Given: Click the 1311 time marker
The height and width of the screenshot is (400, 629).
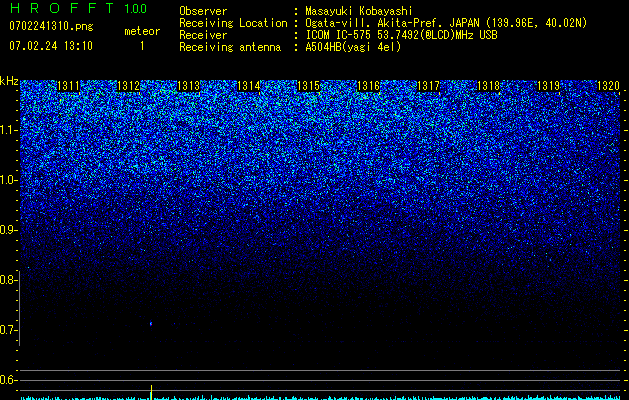Looking at the screenshot, I should pyautogui.click(x=68, y=86).
